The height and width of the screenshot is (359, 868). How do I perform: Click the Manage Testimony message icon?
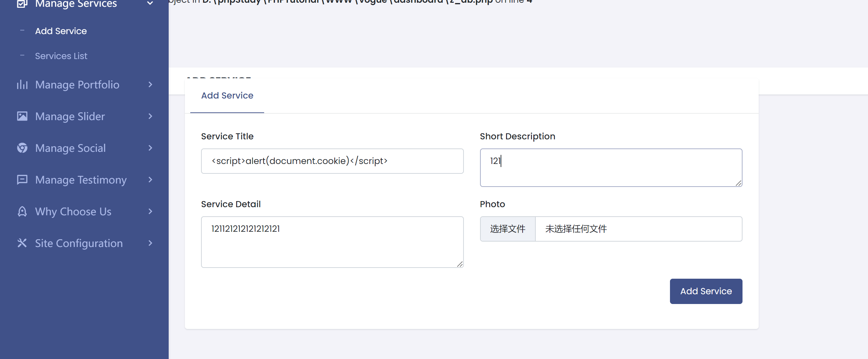(22, 179)
